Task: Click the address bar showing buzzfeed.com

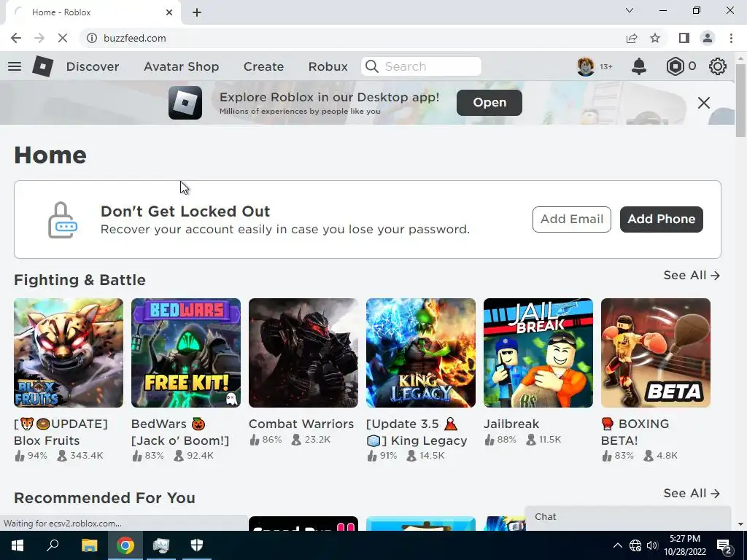Action: 352,38
